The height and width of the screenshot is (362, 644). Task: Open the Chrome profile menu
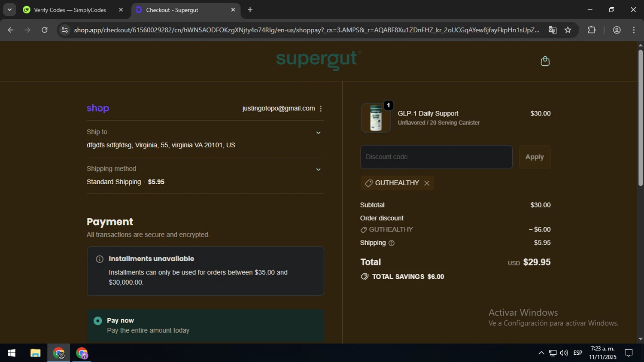point(617,30)
